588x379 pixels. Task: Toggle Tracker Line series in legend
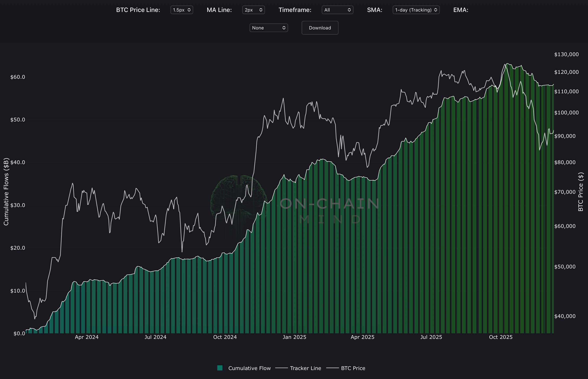point(306,368)
